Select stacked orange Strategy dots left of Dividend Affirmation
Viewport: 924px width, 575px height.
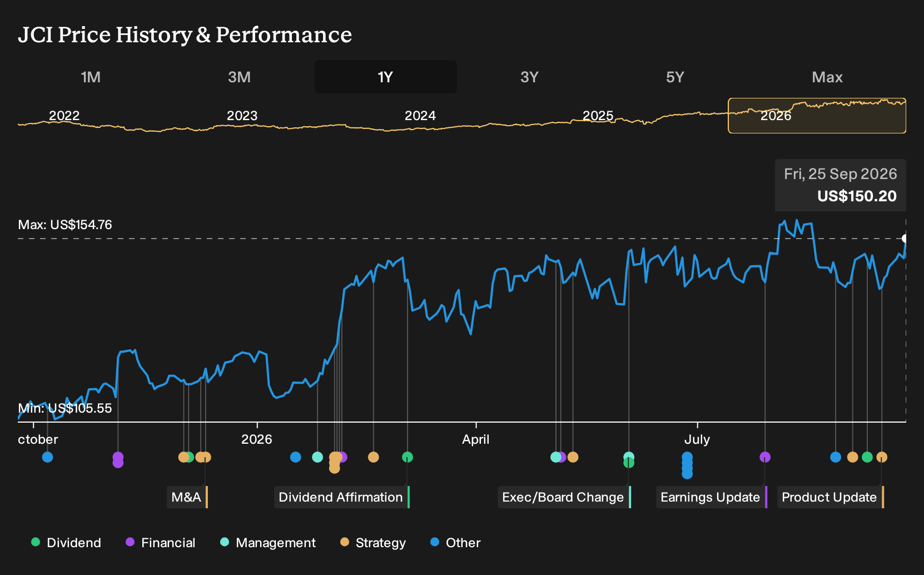[x=335, y=463]
